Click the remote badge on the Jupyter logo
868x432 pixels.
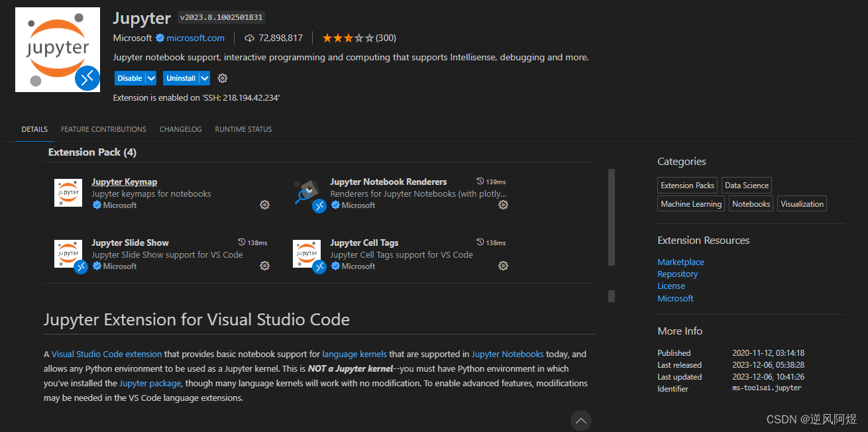[x=87, y=79]
